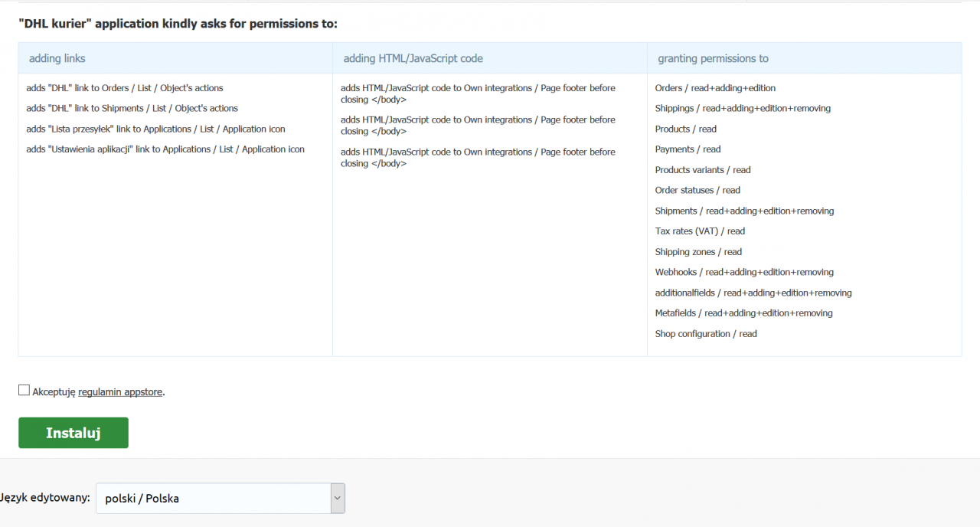This screenshot has height=527, width=980.
Task: Click the "Products variants / read" permission
Action: click(703, 170)
